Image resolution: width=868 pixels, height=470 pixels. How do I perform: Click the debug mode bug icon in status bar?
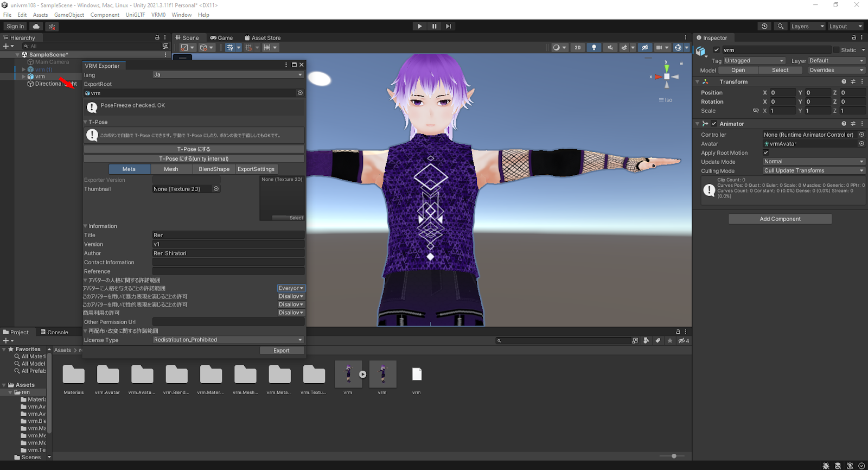point(826,466)
